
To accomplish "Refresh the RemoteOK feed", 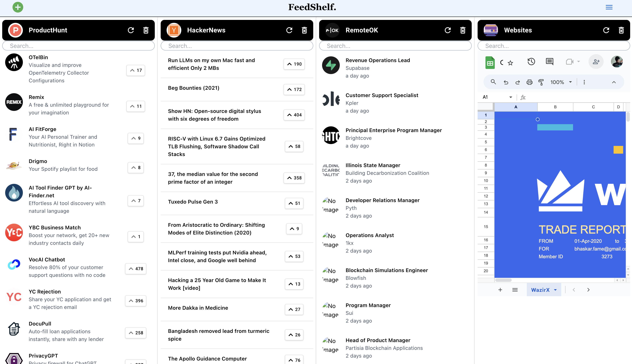I will (448, 30).
